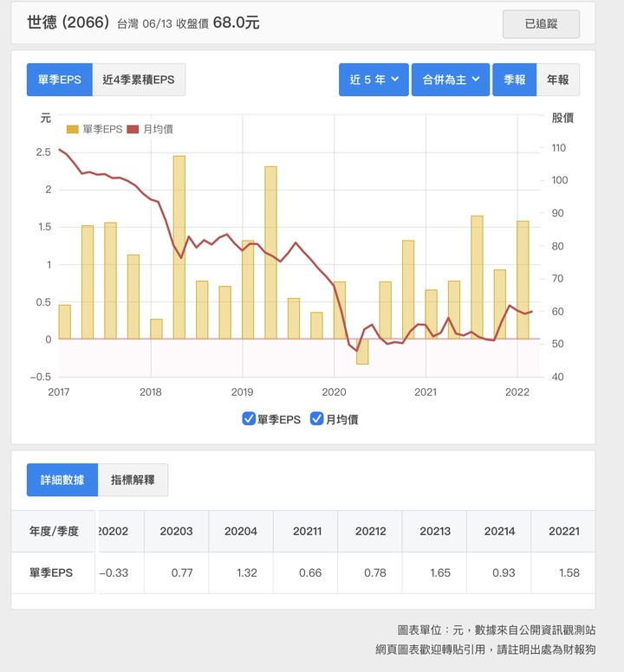Click the EPS value 0.77
This screenshot has height=672, width=624.
click(x=182, y=573)
